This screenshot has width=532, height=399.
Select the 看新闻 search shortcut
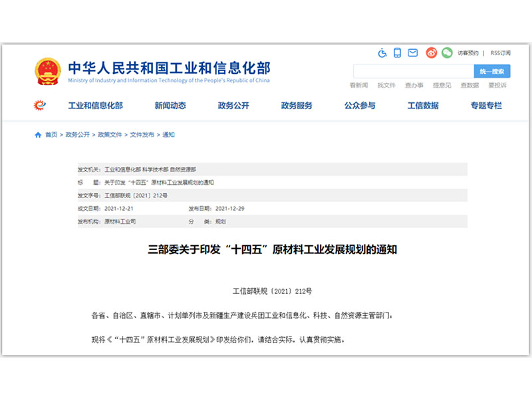coord(358,85)
